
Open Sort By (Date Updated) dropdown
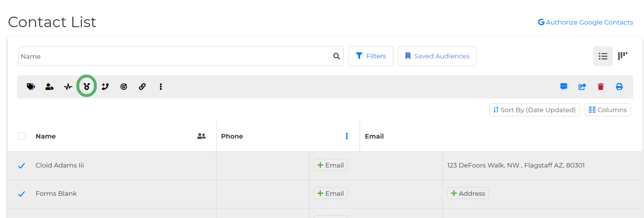point(534,110)
